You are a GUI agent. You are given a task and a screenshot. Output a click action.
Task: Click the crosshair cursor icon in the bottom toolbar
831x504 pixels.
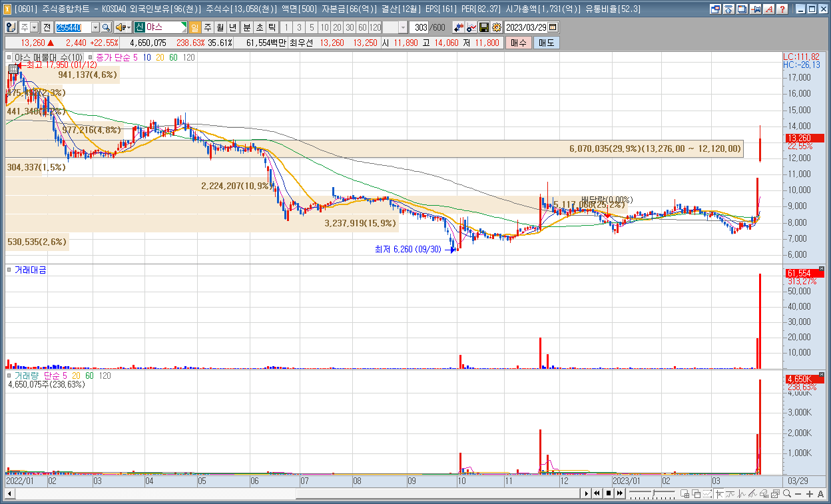click(x=719, y=493)
